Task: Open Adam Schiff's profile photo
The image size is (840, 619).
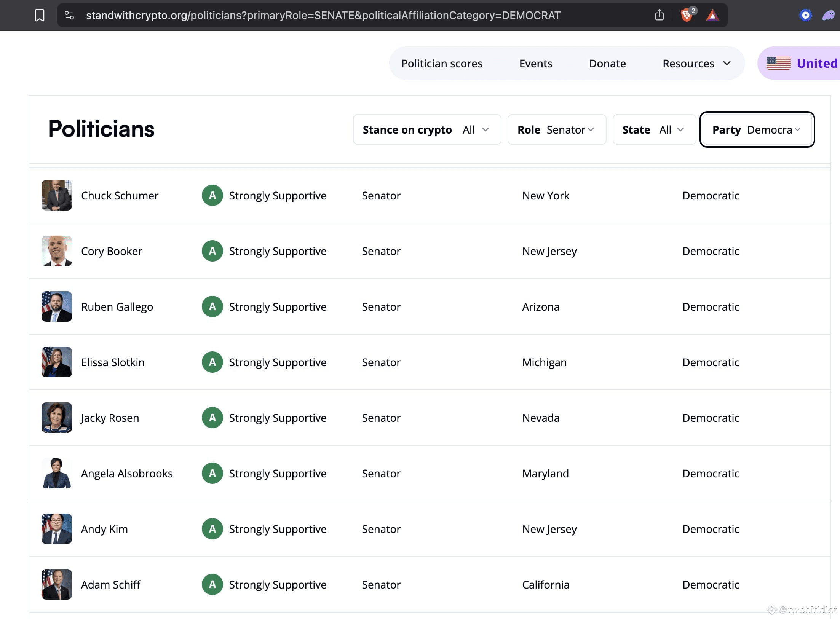Action: tap(57, 584)
